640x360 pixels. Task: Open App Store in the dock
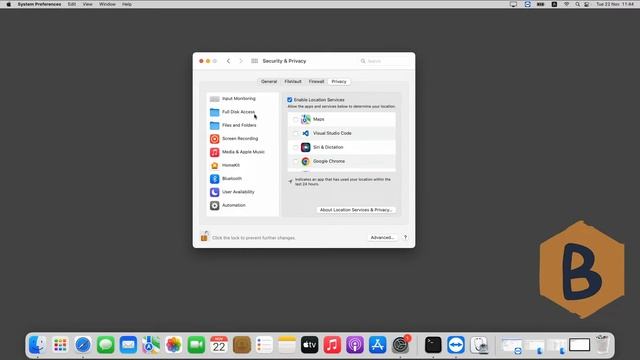tap(378, 345)
